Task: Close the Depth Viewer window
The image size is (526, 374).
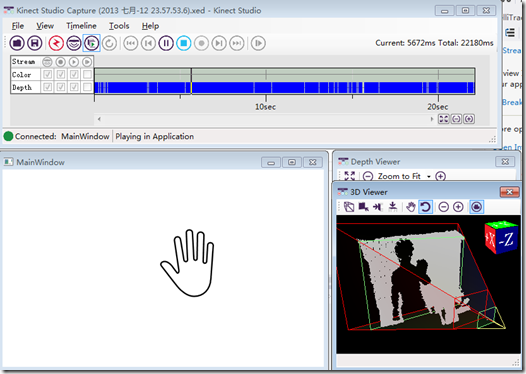Action: (x=505, y=162)
